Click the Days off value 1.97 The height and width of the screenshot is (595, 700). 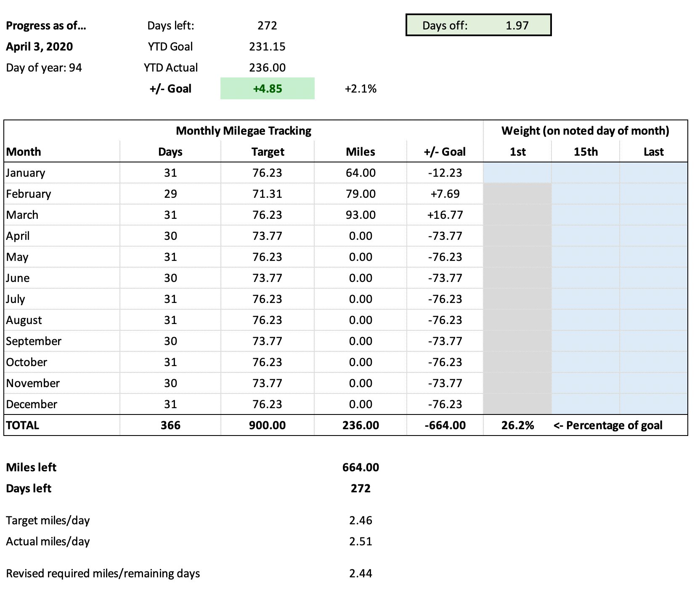pos(517,26)
